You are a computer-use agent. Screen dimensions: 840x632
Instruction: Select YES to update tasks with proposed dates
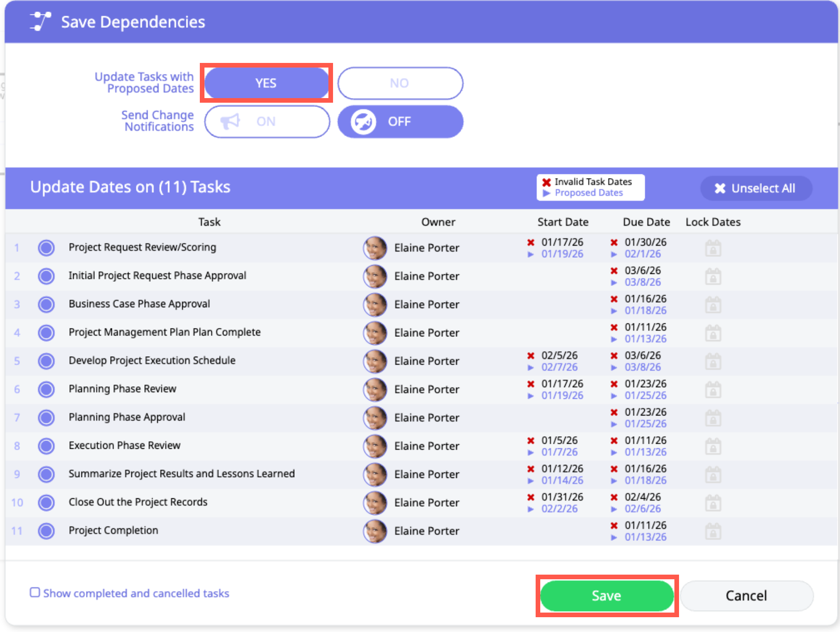click(266, 83)
